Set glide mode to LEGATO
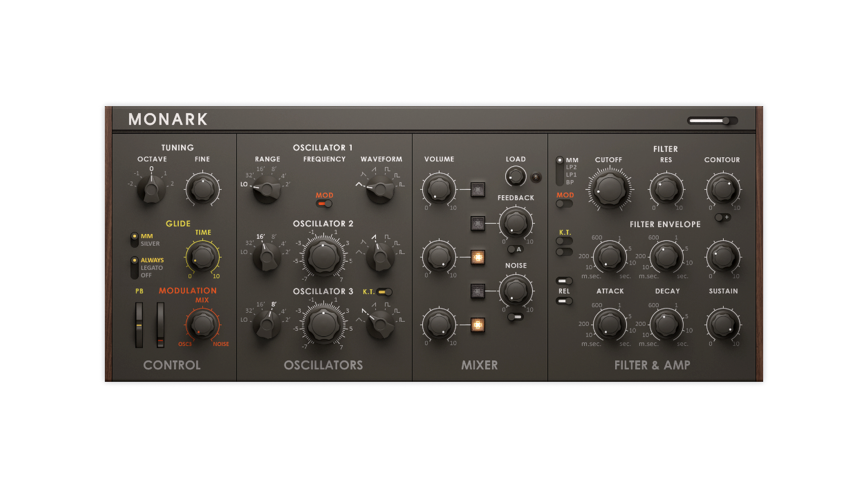The image size is (868, 488). (x=151, y=268)
